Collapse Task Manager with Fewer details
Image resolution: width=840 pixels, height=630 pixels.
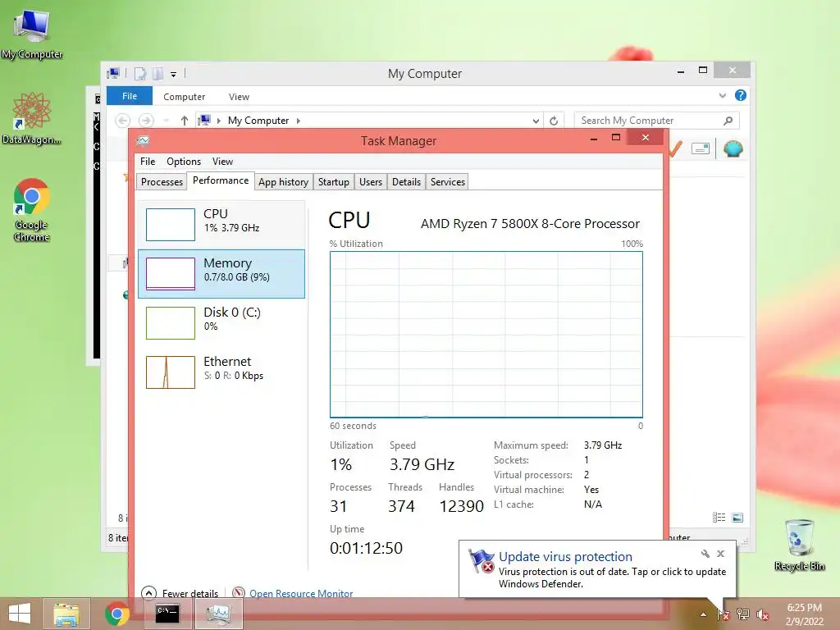(180, 593)
